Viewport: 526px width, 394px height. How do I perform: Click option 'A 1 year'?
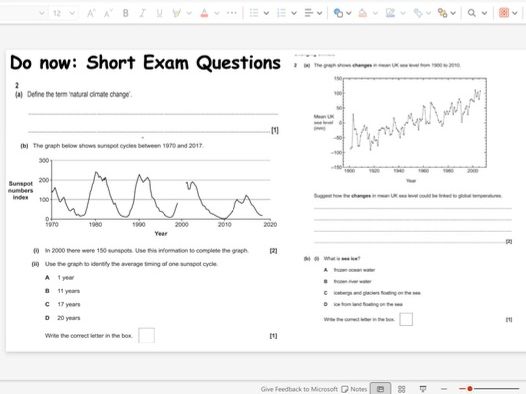coord(60,278)
